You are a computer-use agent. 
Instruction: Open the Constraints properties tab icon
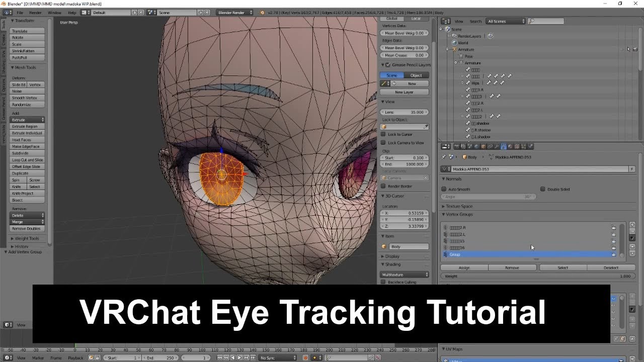pyautogui.click(x=490, y=147)
